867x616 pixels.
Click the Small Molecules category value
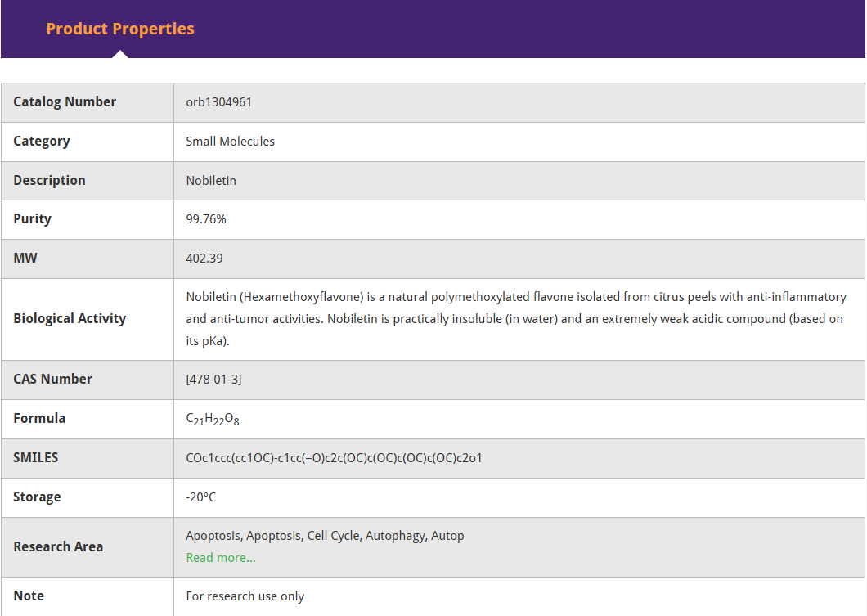(x=230, y=142)
